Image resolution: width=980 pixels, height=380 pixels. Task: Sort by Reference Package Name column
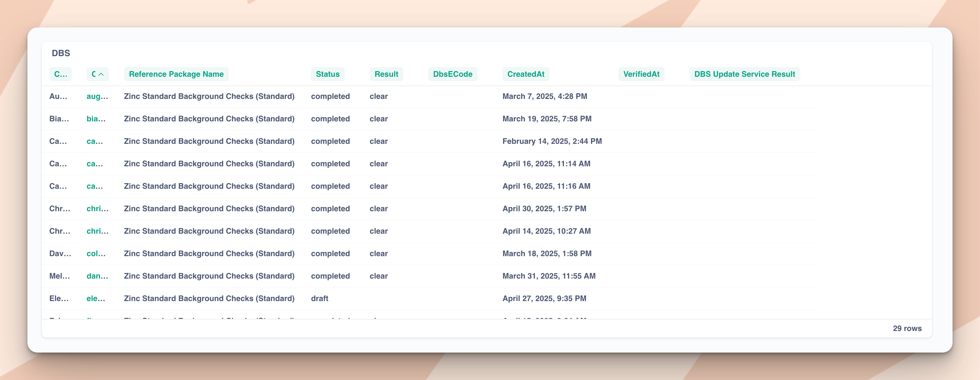[176, 74]
